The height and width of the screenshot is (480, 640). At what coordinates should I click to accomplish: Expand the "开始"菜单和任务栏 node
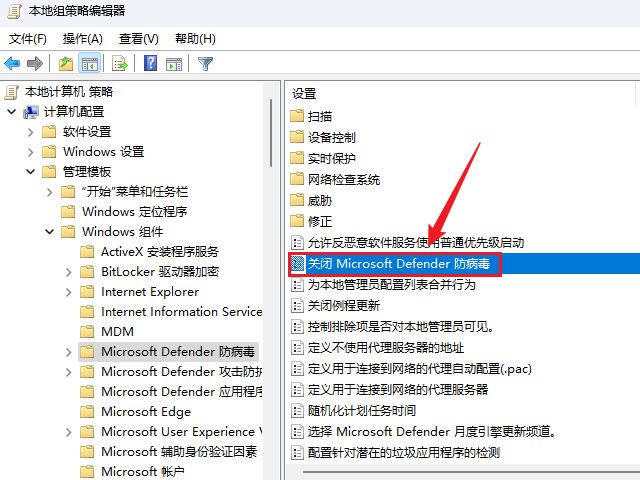point(50,192)
